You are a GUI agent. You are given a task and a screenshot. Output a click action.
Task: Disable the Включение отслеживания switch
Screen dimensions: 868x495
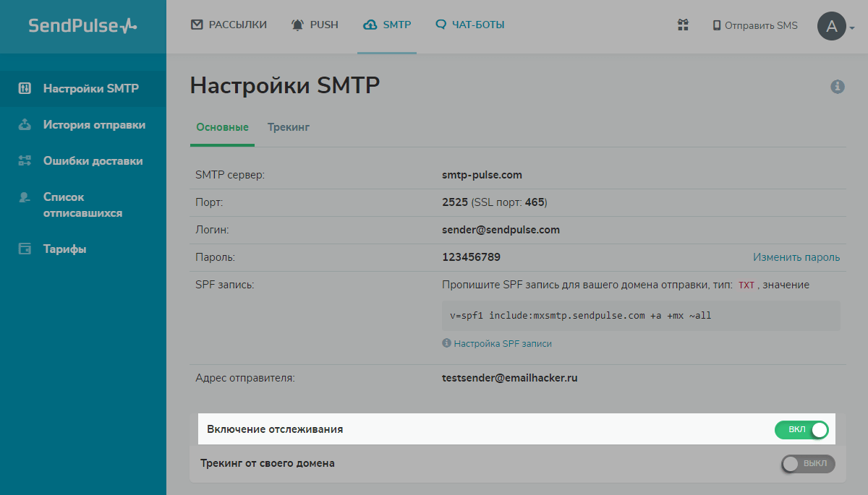801,429
